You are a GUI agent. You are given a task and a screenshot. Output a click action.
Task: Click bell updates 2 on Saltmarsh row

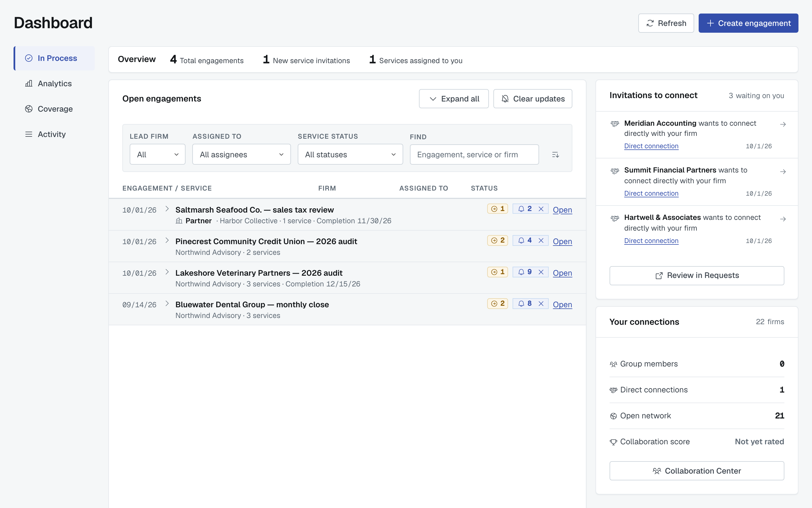click(x=525, y=209)
